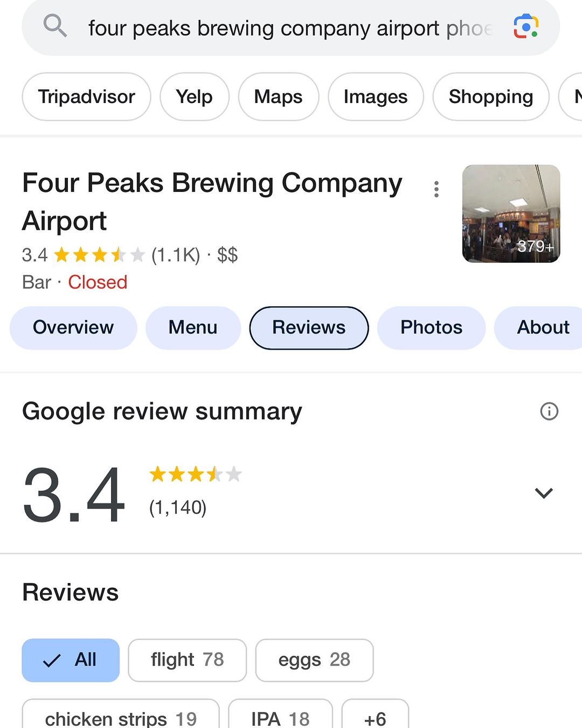Search on Tripadvisor chip
582x728 pixels.
[x=86, y=97]
